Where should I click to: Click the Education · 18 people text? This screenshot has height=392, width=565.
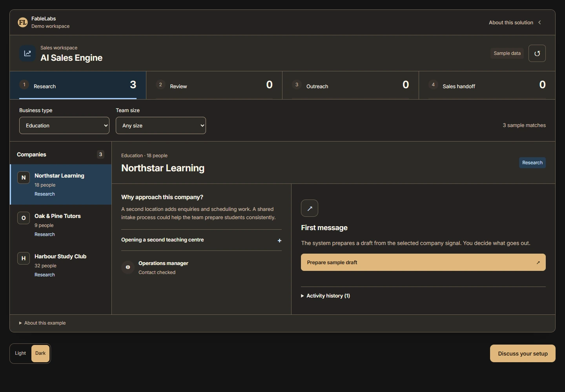pos(144,156)
